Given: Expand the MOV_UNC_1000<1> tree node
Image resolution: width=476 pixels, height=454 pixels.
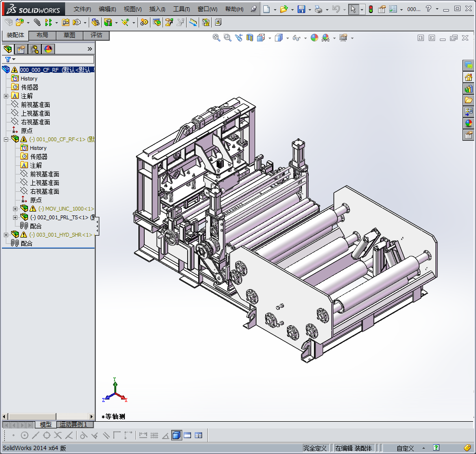Looking at the screenshot, I should [15, 209].
